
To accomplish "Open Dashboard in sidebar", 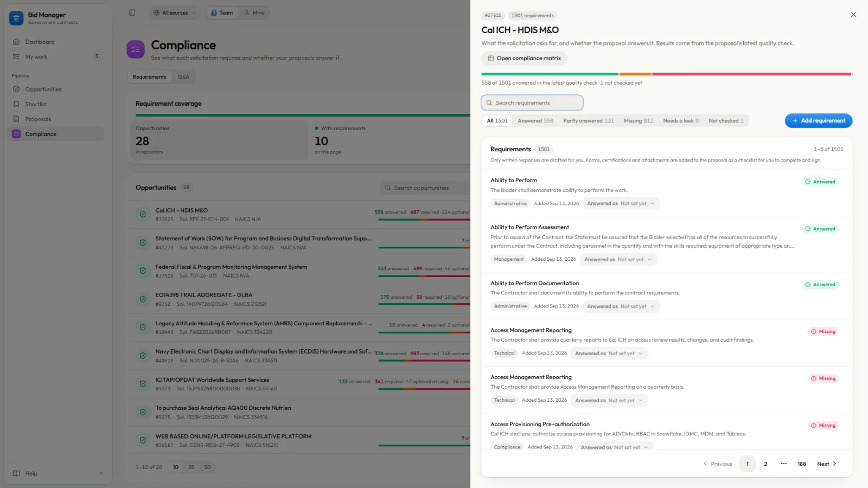I will (56, 42).
